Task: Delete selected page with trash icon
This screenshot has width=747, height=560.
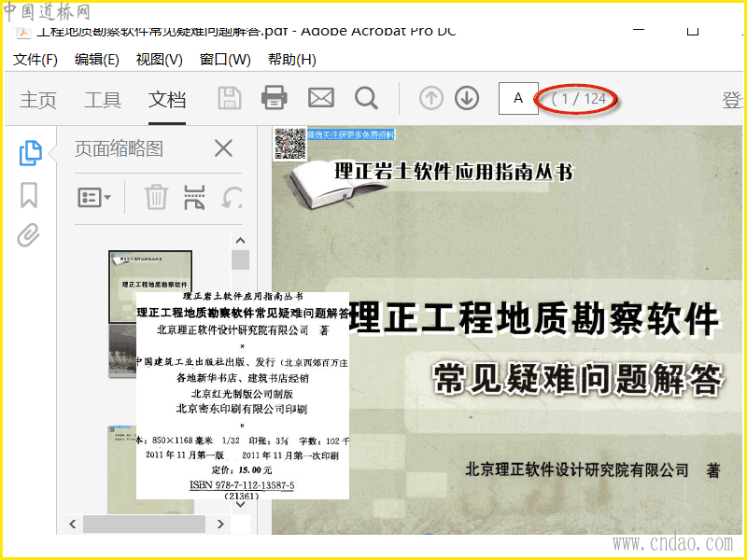Action: tap(156, 197)
